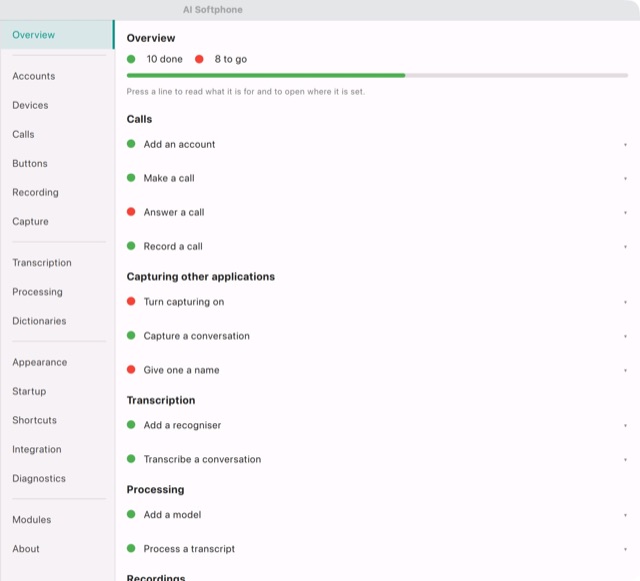Screen dimensions: 640x581
Task: Click the red dot next to 8 to go
Action: (199, 59)
